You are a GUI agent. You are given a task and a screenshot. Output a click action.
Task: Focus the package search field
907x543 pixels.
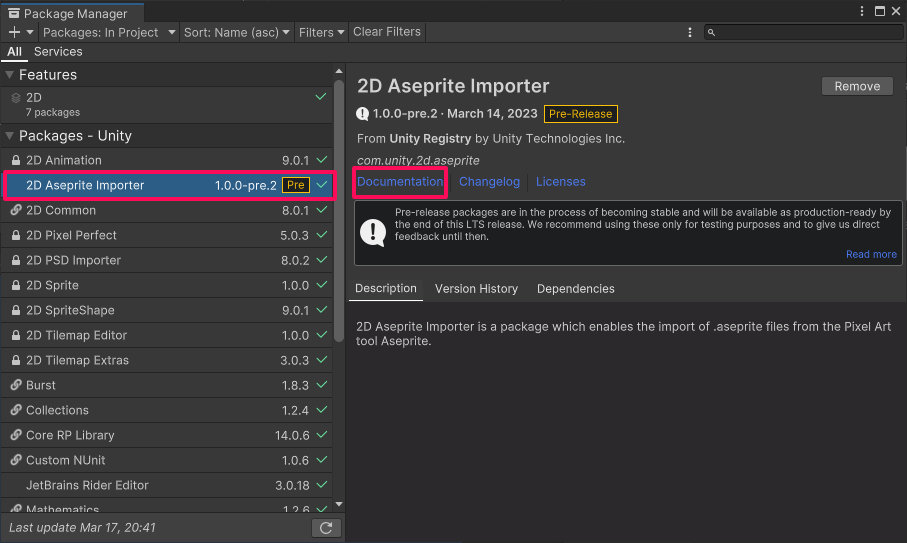tap(803, 32)
